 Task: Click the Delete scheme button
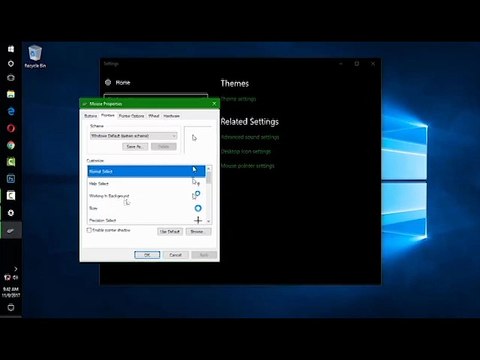(x=163, y=146)
